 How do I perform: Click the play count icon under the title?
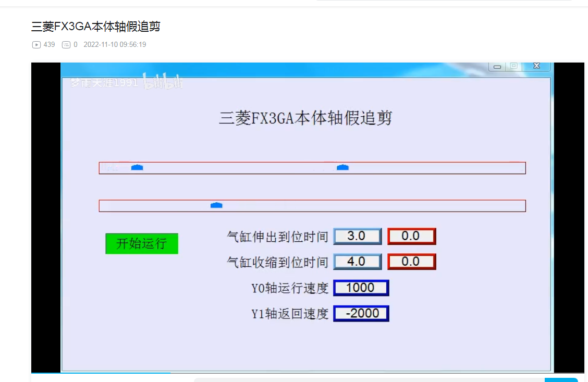[x=36, y=45]
